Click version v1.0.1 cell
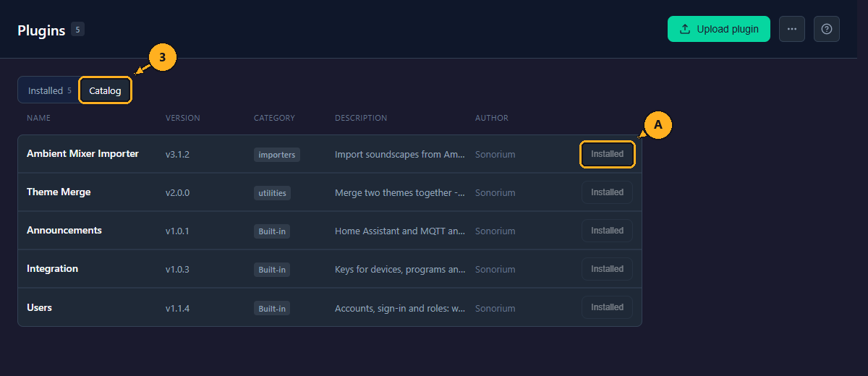Image resolution: width=868 pixels, height=376 pixels. point(177,231)
